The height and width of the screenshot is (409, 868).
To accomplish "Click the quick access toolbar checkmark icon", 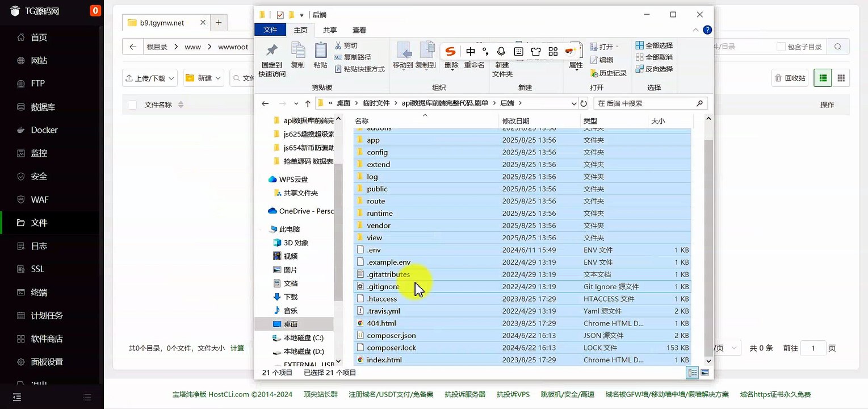I will coord(280,15).
